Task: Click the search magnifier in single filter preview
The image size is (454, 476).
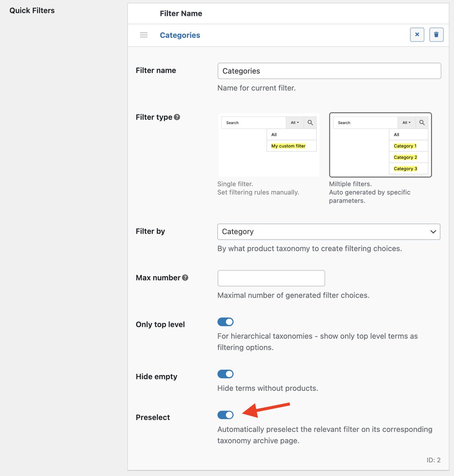Action: click(310, 123)
